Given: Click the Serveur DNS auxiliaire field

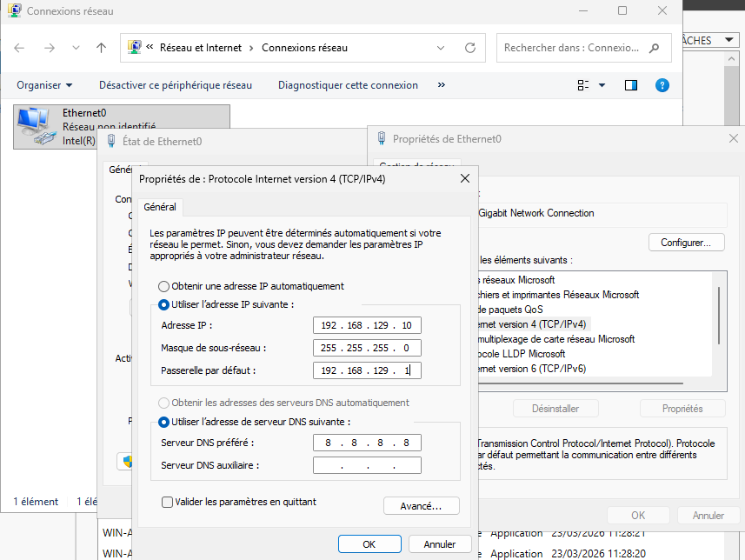Looking at the screenshot, I should click(367, 465).
